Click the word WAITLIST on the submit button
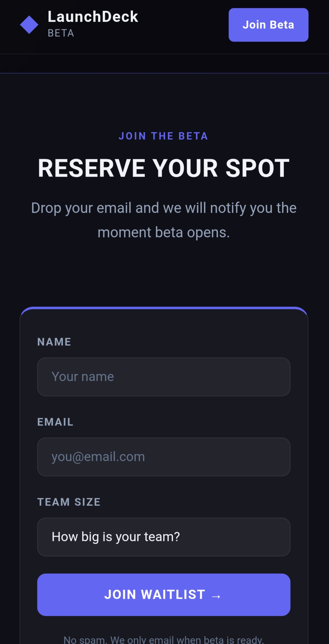The width and height of the screenshot is (329, 644). [x=173, y=594]
